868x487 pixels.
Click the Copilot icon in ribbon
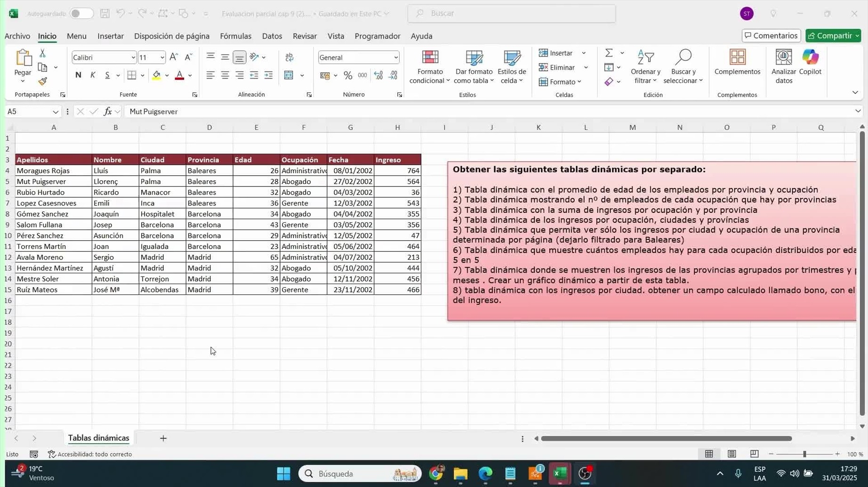click(810, 62)
